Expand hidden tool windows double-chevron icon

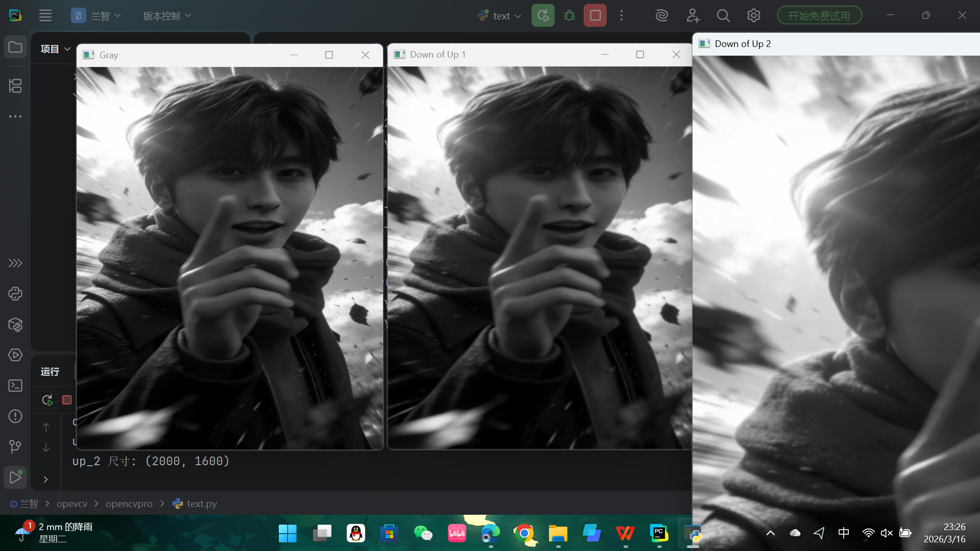[15, 263]
